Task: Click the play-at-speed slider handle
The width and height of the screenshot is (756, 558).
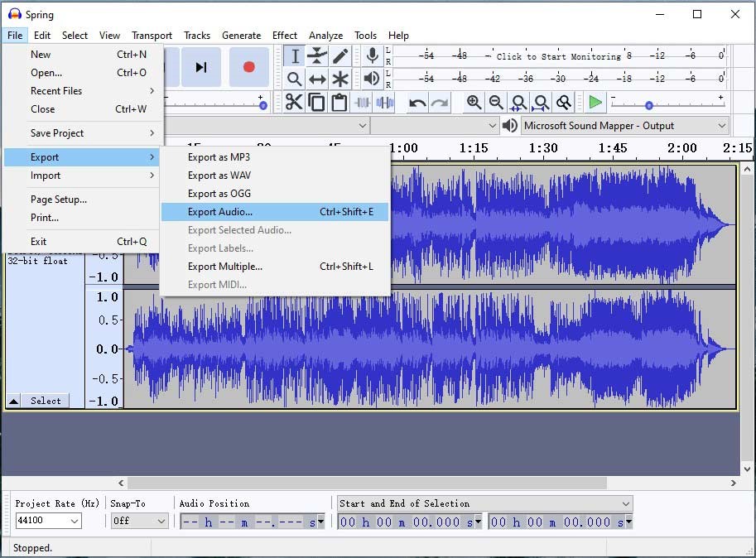Action: pos(649,105)
